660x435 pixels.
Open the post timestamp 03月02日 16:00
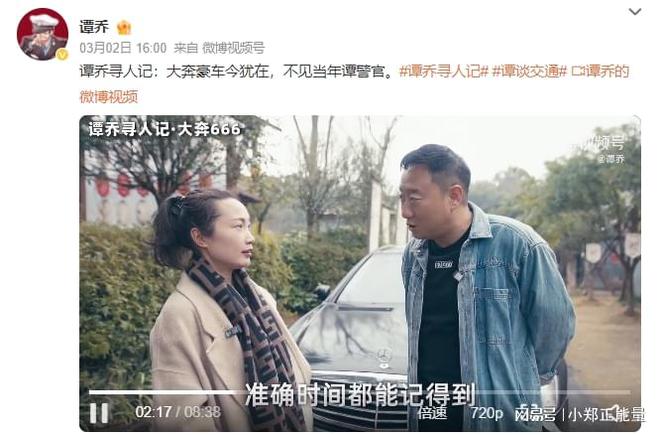pyautogui.click(x=123, y=48)
